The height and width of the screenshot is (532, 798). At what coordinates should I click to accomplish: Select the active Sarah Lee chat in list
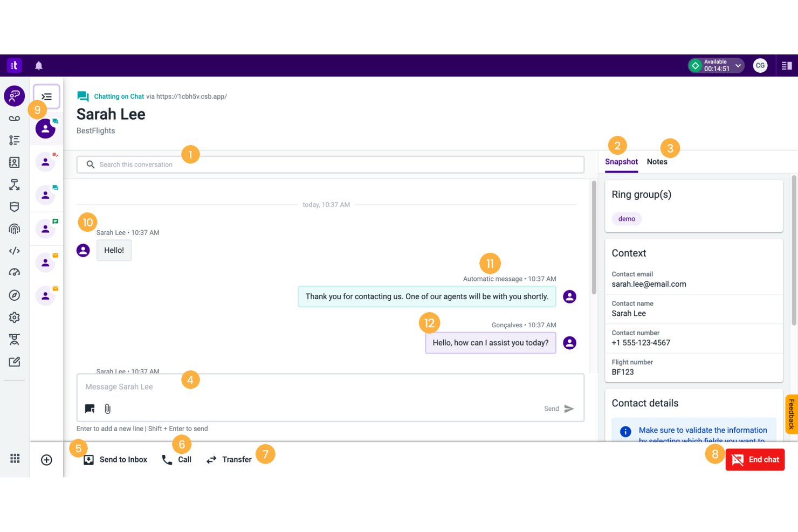46,129
